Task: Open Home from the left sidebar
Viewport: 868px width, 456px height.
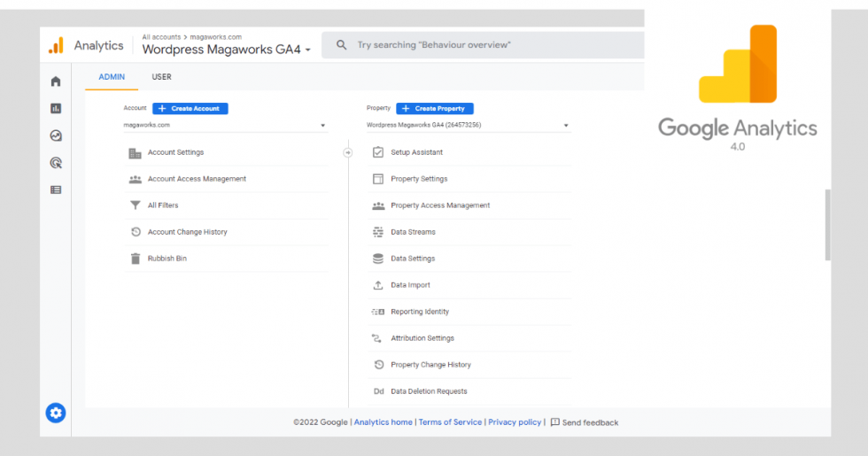Action: pos(56,81)
